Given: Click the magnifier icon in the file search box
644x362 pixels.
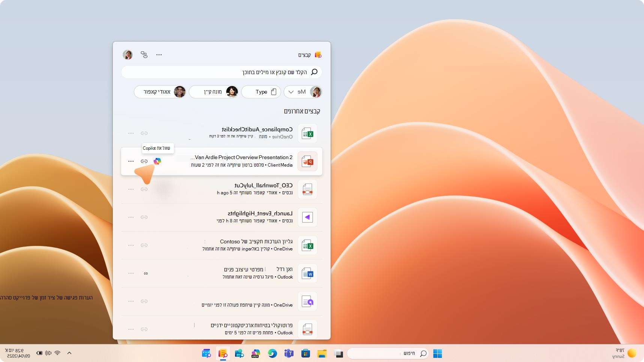Looking at the screenshot, I should pos(314,72).
